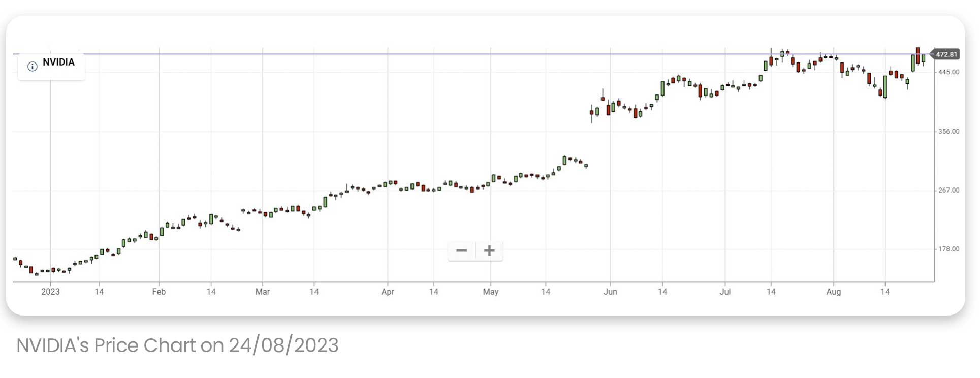Image resolution: width=980 pixels, height=378 pixels.
Task: Click the 2023 label on the x-axis
Action: 50,292
